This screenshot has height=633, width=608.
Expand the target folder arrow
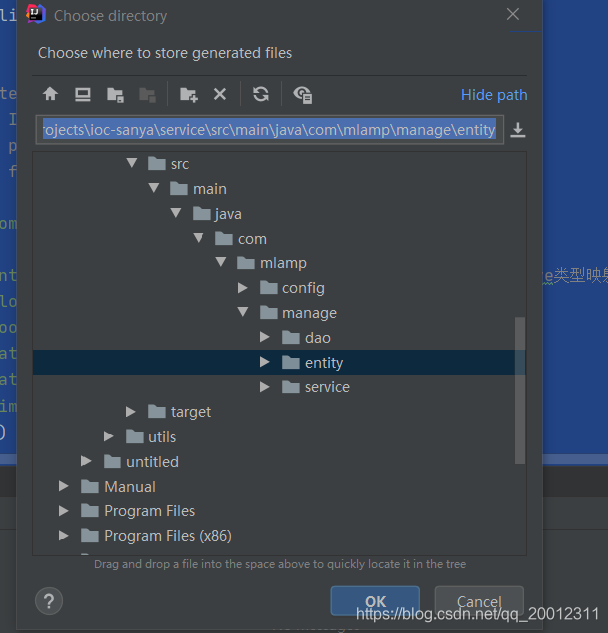click(x=130, y=412)
